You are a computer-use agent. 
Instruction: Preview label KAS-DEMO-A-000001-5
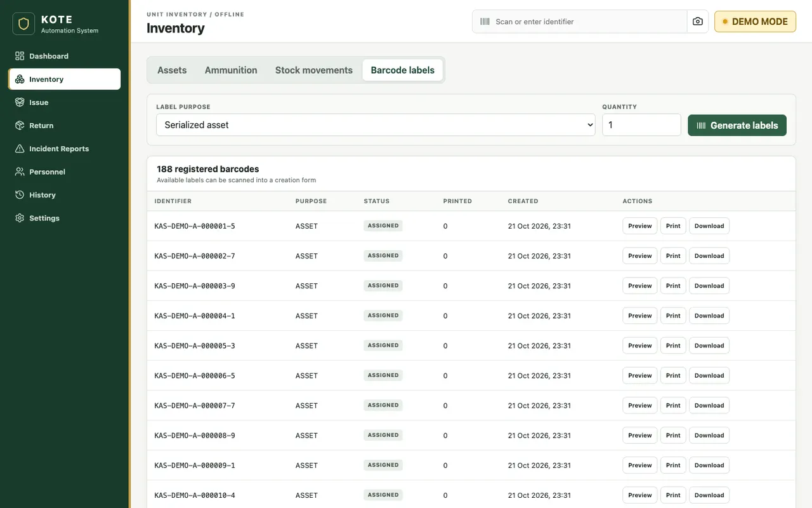(x=639, y=226)
